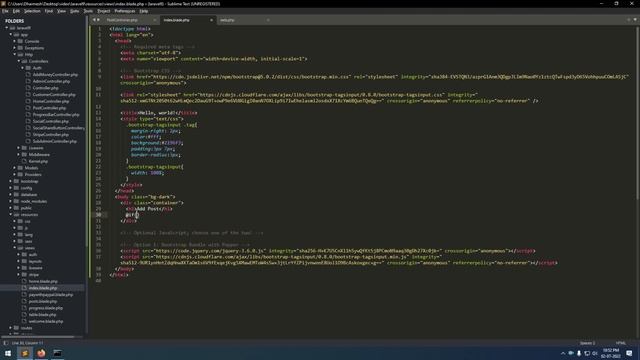Screen dimensions: 640x360
Task: Open the Preferences menu
Action: pyautogui.click(x=125, y=11)
